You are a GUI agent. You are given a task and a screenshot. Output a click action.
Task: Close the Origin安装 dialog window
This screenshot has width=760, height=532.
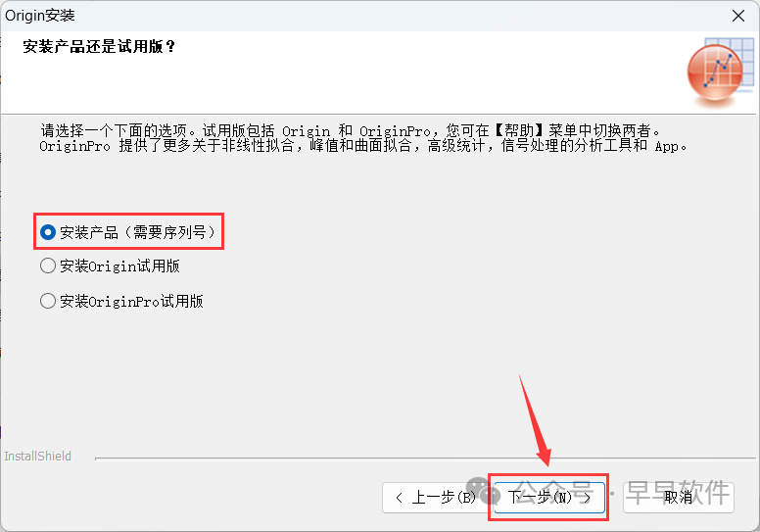[x=738, y=16]
